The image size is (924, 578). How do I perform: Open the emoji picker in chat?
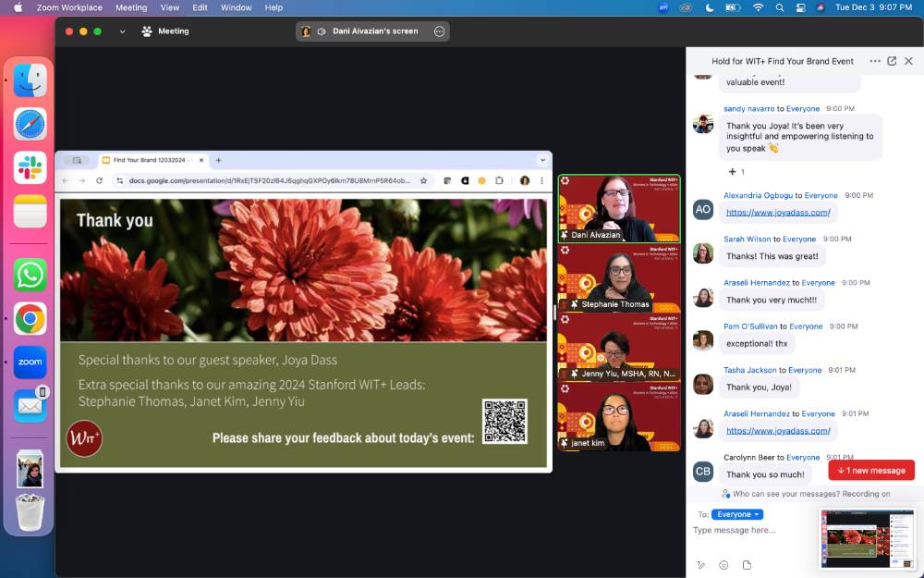(x=723, y=565)
